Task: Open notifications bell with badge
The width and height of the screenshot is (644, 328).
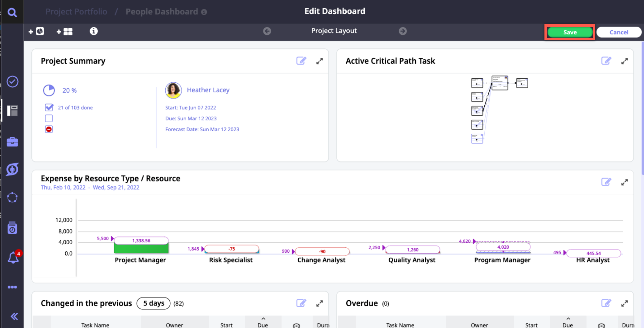Action: (13, 257)
